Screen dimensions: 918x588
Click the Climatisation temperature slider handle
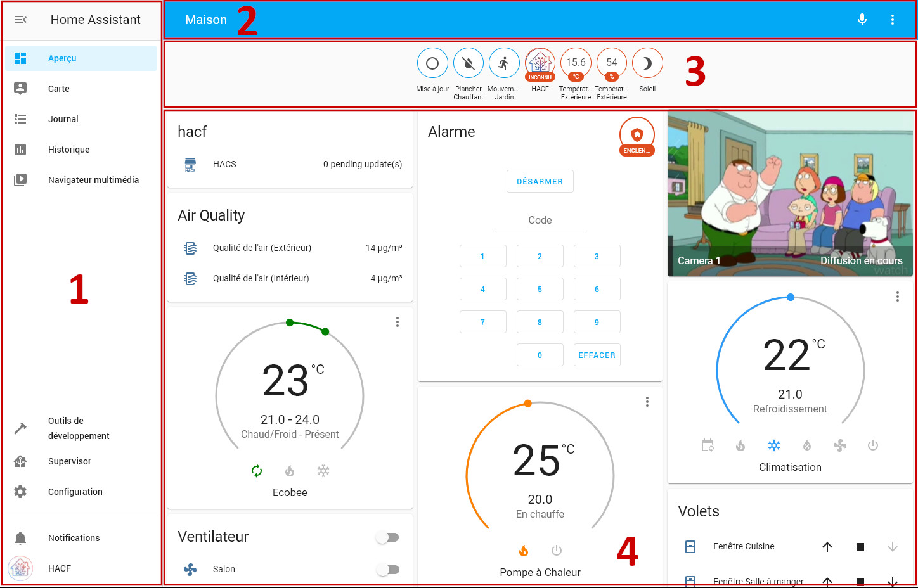[791, 297]
